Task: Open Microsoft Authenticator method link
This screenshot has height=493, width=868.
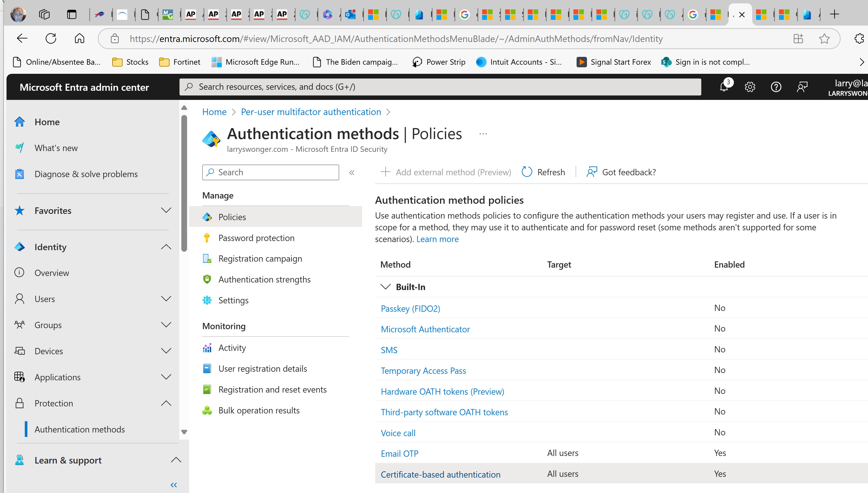Action: 425,329
